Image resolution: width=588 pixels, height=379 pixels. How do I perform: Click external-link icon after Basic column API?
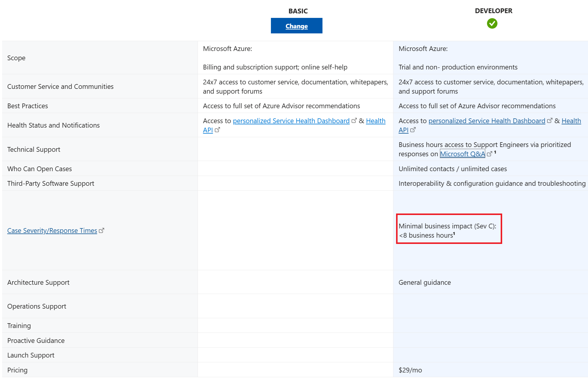[217, 130]
